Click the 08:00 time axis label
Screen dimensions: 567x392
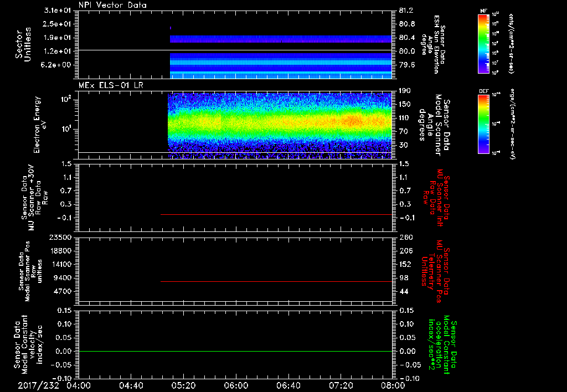point(393,385)
